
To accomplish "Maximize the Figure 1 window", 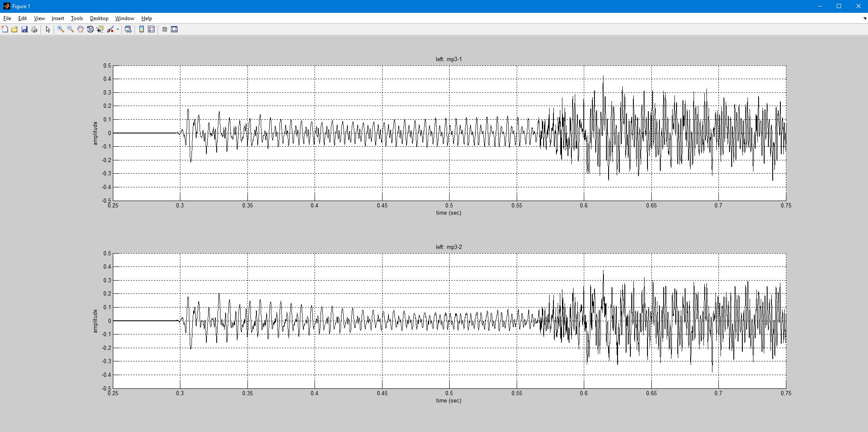I will tap(839, 6).
